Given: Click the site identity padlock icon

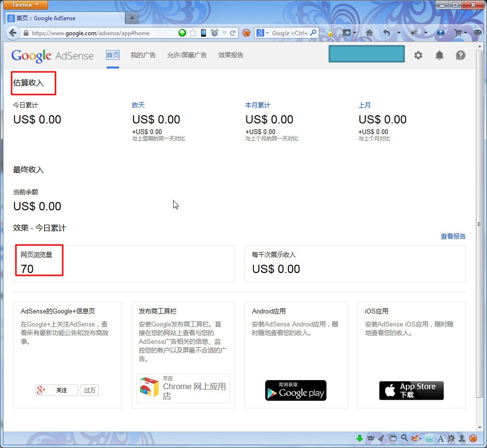Looking at the screenshot, I should pyautogui.click(x=26, y=33).
